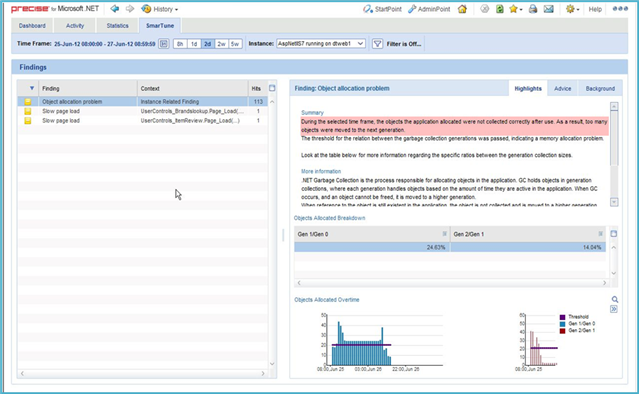639x394 pixels.
Task: Open the favorites star menu
Action: click(515, 9)
